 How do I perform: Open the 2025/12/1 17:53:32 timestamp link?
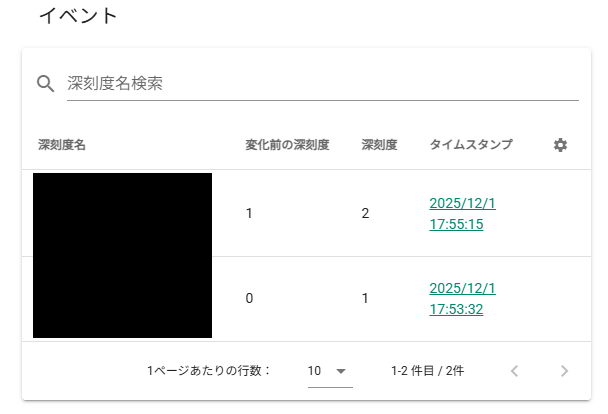coord(462,298)
